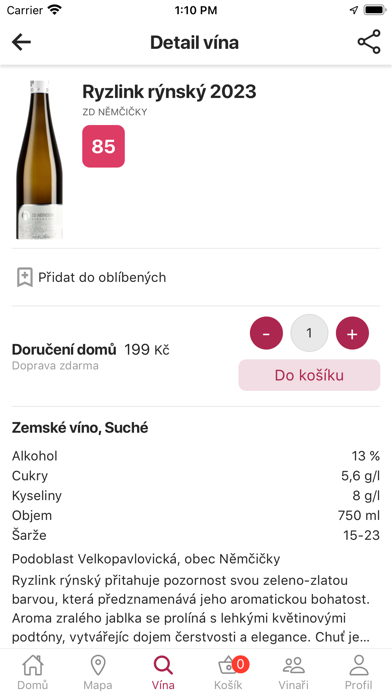Add wine with Do košíku button
The image size is (392, 696).
click(x=309, y=375)
